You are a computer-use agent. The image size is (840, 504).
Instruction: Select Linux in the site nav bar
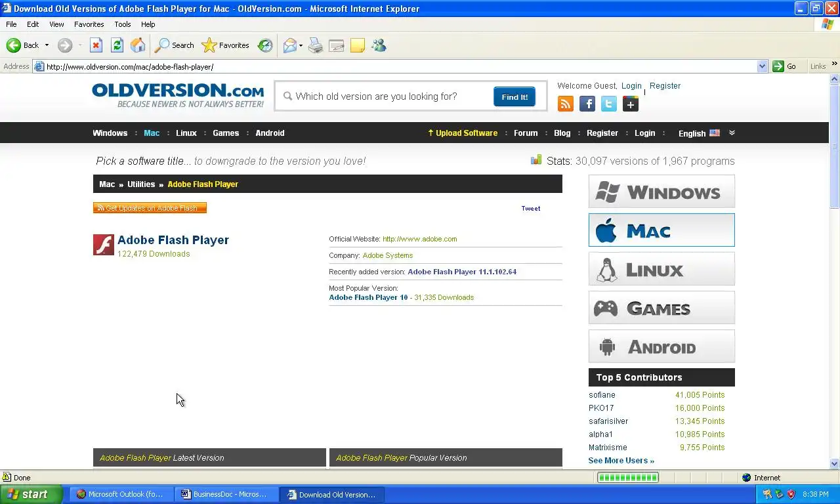click(186, 133)
